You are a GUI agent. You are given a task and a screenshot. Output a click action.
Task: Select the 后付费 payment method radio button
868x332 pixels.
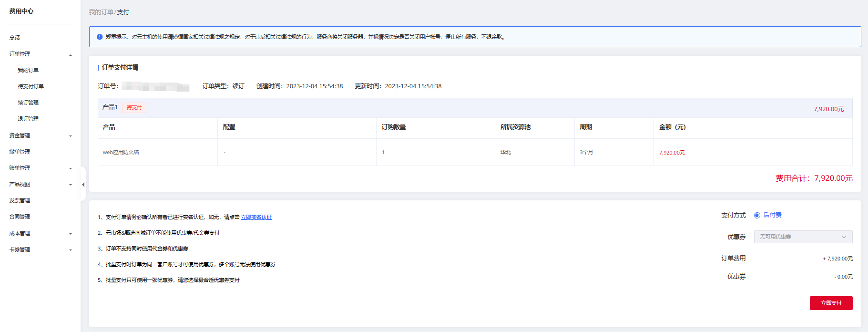pos(757,215)
